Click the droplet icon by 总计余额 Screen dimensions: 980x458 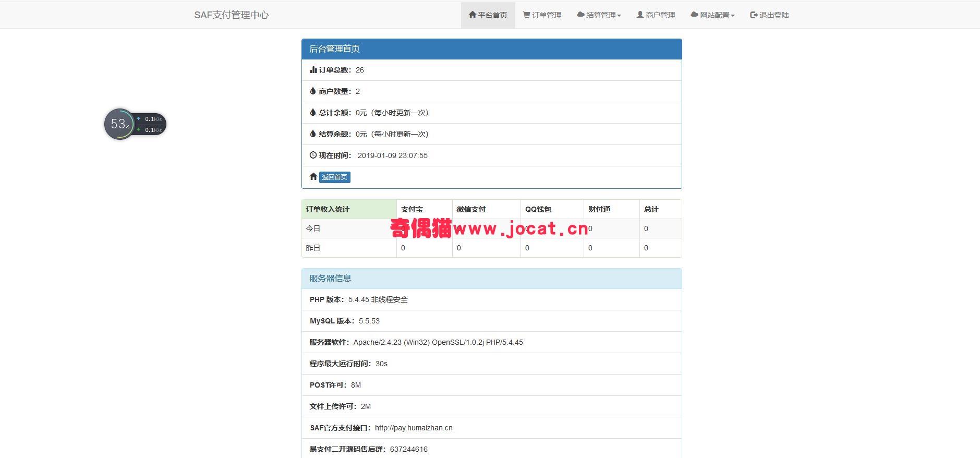point(313,113)
